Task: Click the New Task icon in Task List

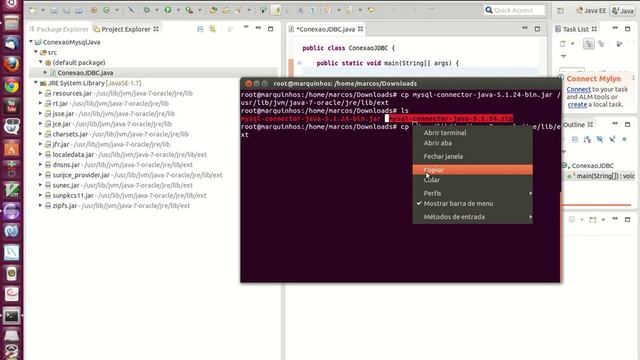Action: 563,44
